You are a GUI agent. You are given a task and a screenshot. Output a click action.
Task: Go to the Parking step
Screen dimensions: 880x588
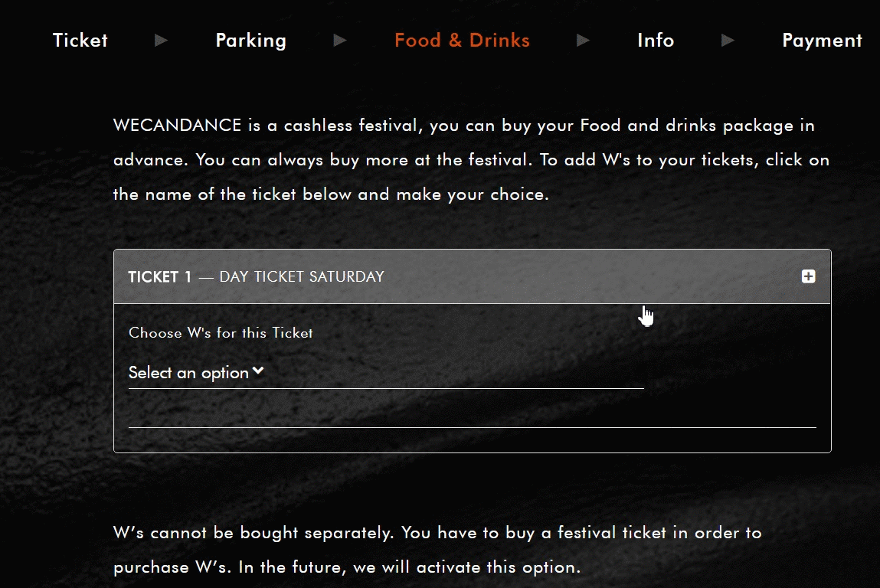pyautogui.click(x=251, y=41)
